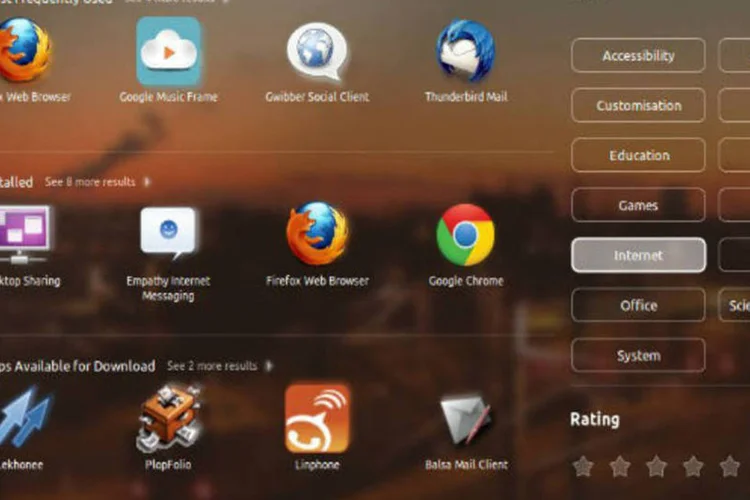Deselect the active Internet filter
The width and height of the screenshot is (750, 500).
(x=638, y=255)
